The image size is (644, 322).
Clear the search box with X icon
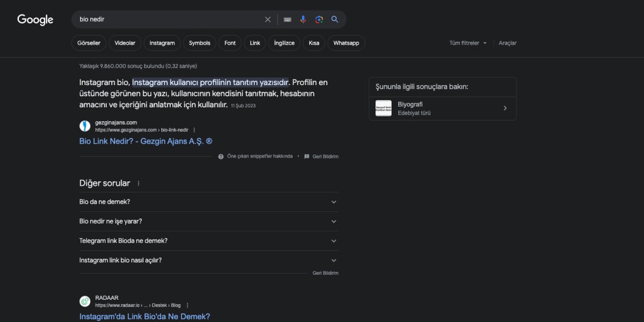pyautogui.click(x=268, y=19)
